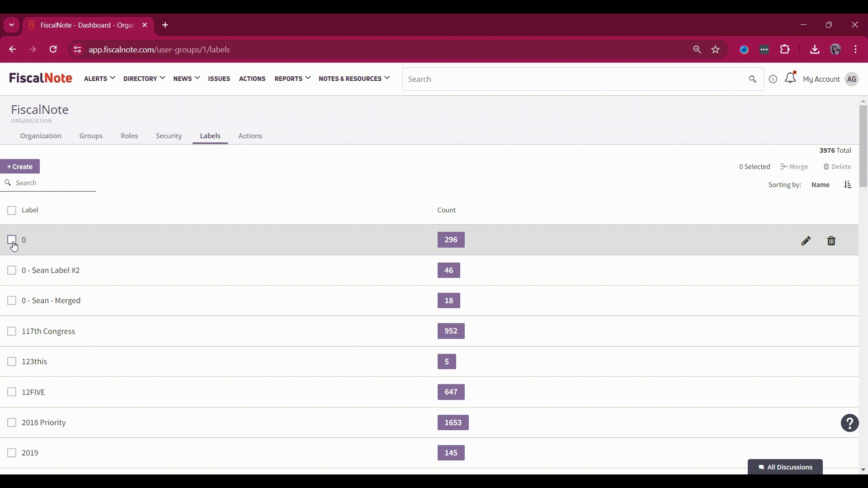Expand the REPORTS menu
The height and width of the screenshot is (488, 868).
[292, 79]
